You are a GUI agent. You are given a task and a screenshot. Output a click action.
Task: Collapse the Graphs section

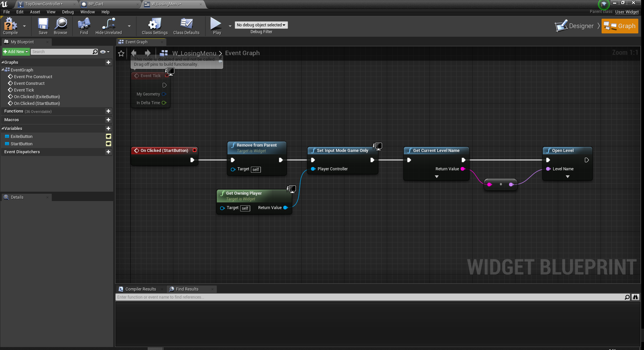3,62
